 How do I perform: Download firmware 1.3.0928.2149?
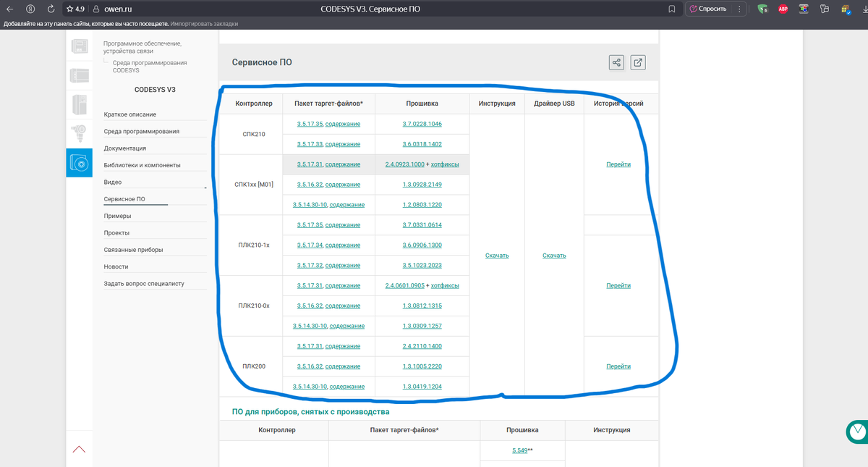pyautogui.click(x=422, y=185)
